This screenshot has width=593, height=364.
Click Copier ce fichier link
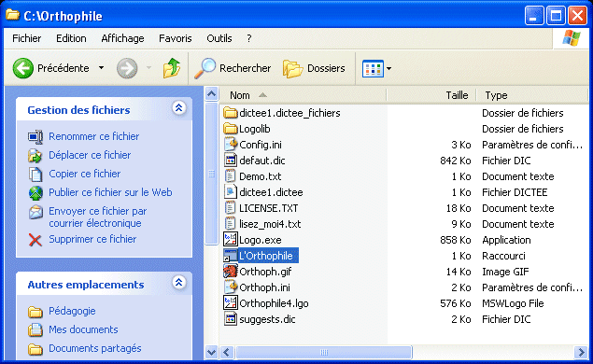pos(85,174)
